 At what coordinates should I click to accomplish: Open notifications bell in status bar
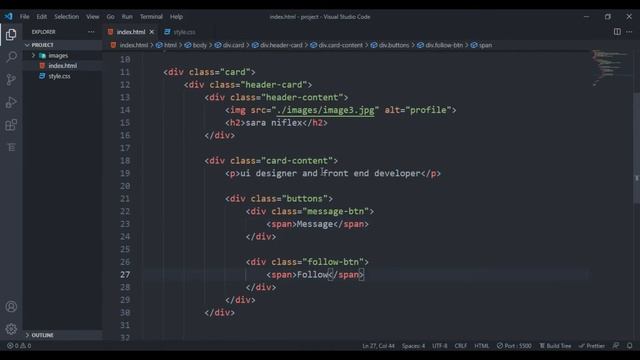[x=629, y=346]
